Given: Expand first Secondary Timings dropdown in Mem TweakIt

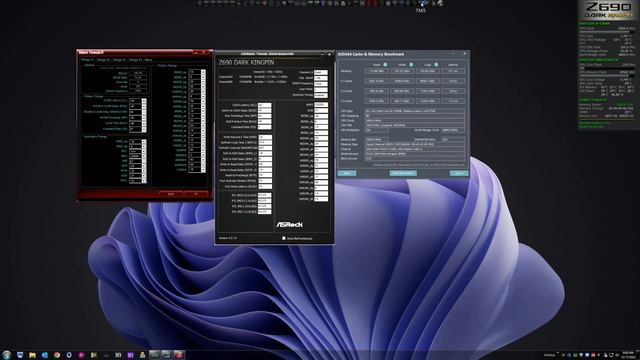Looking at the screenshot, I should 144,142.
